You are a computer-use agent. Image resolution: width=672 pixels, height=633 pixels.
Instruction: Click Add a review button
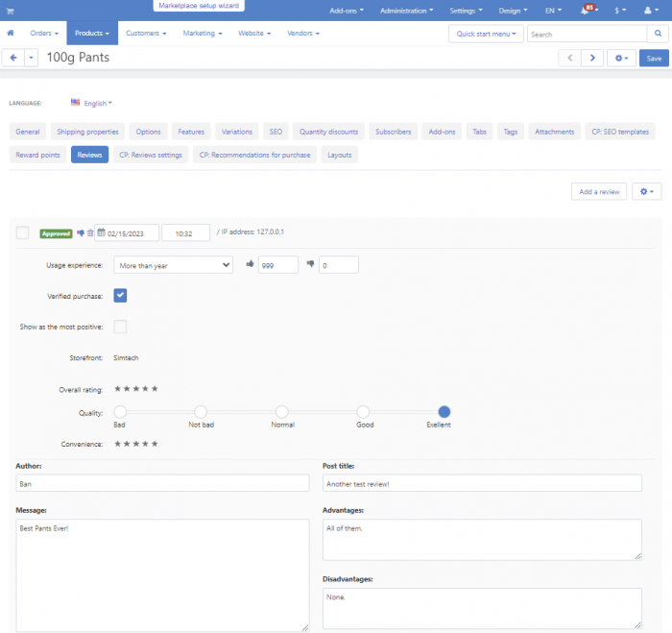pyautogui.click(x=599, y=192)
